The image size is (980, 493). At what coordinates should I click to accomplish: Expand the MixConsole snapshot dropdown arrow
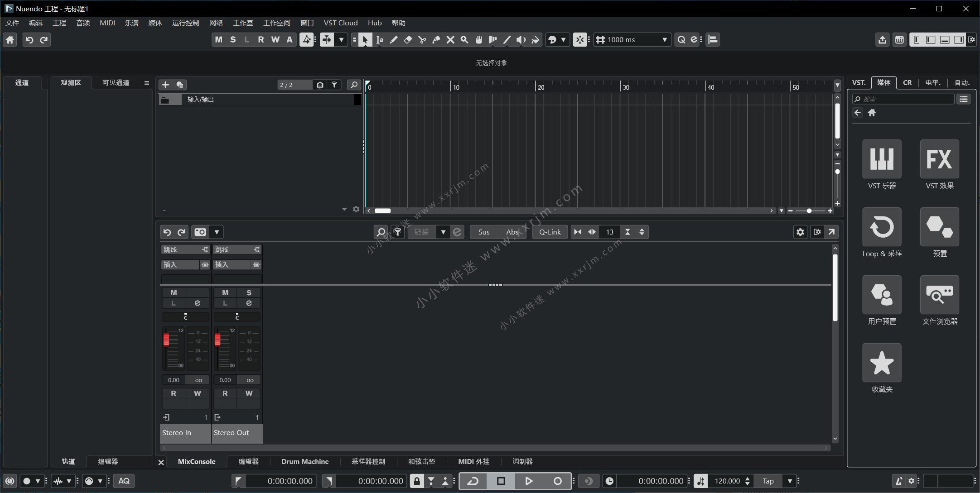tap(217, 232)
